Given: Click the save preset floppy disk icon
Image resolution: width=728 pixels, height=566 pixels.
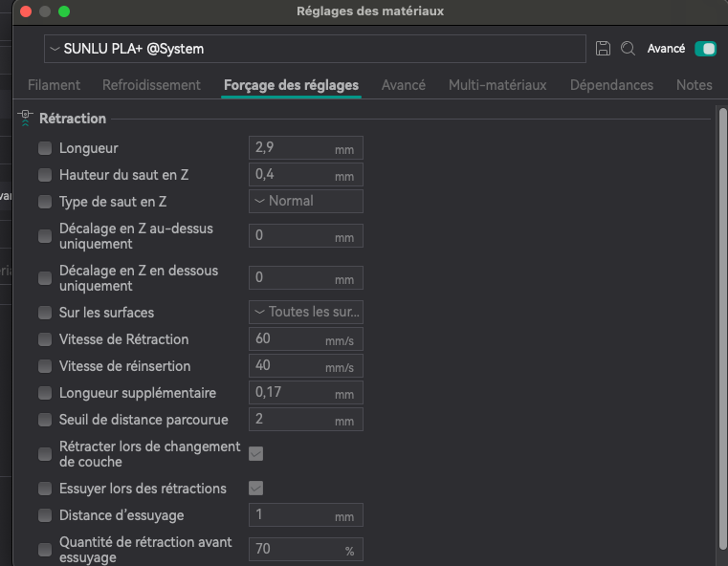Looking at the screenshot, I should [603, 49].
